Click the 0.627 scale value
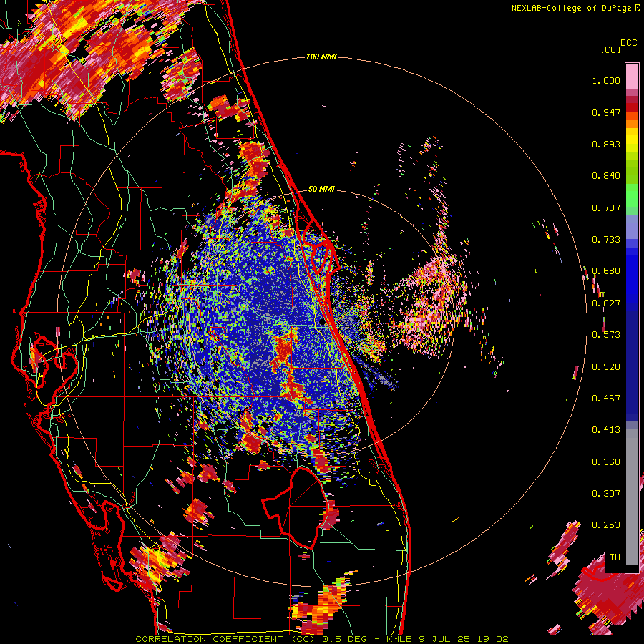This screenshot has height=644, width=644. tap(606, 303)
